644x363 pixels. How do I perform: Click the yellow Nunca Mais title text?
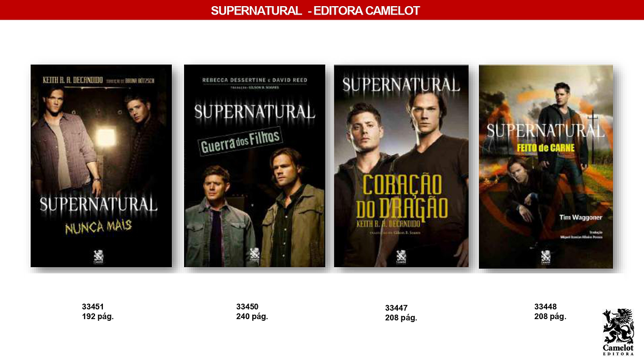point(99,226)
